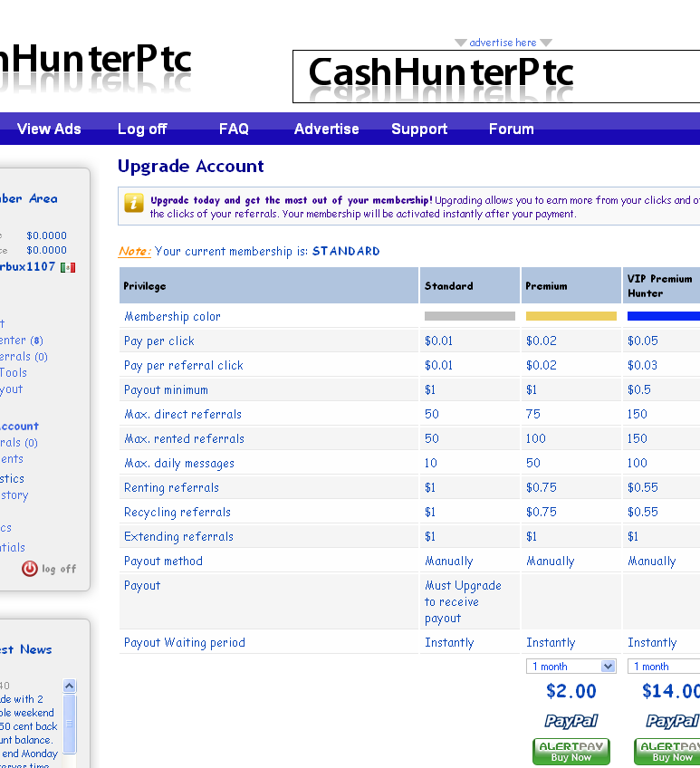700x768 pixels.
Task: Click the yellow info icon in upgrade notice
Action: (x=134, y=203)
